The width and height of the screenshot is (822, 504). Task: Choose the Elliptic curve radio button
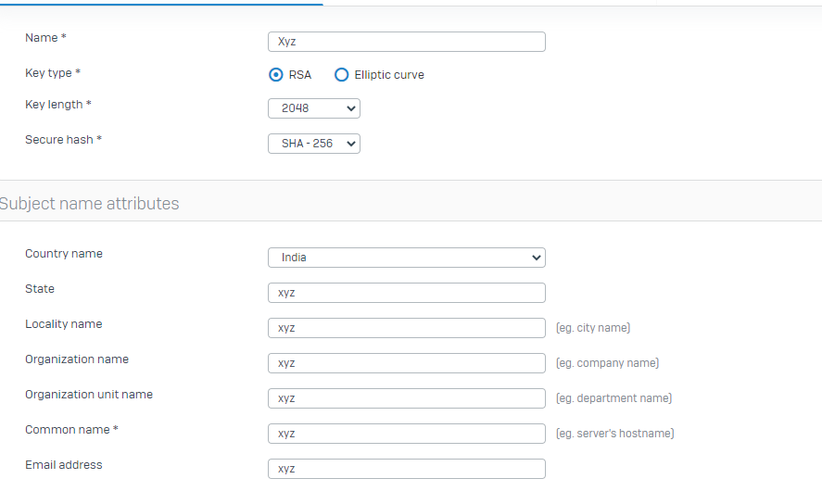pos(341,75)
